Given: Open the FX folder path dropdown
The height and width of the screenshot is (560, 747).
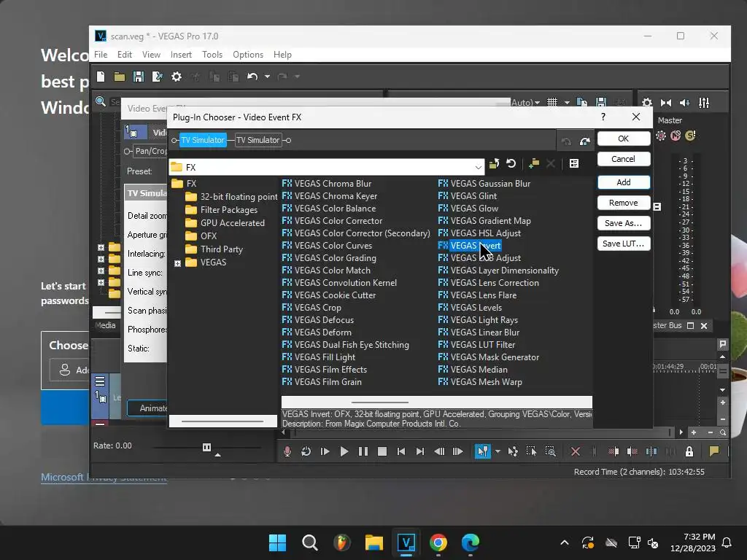Looking at the screenshot, I should click(x=478, y=167).
